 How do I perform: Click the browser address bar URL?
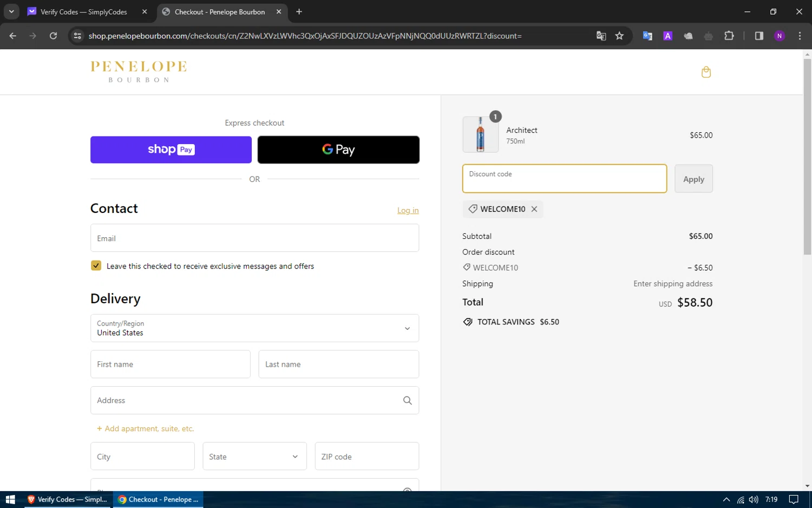(x=305, y=36)
